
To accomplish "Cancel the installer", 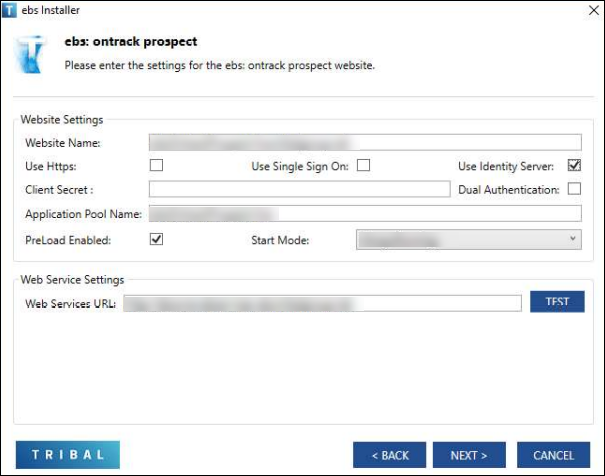I will click(554, 455).
